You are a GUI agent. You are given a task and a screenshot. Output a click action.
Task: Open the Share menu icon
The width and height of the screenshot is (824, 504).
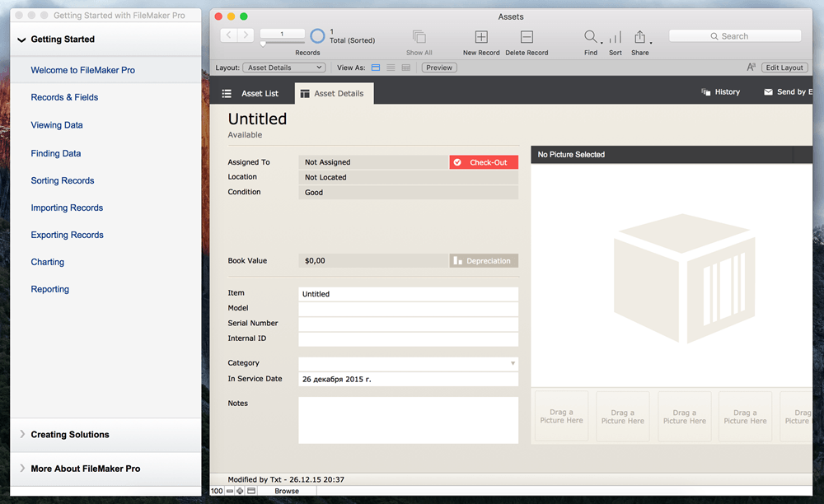[639, 36]
